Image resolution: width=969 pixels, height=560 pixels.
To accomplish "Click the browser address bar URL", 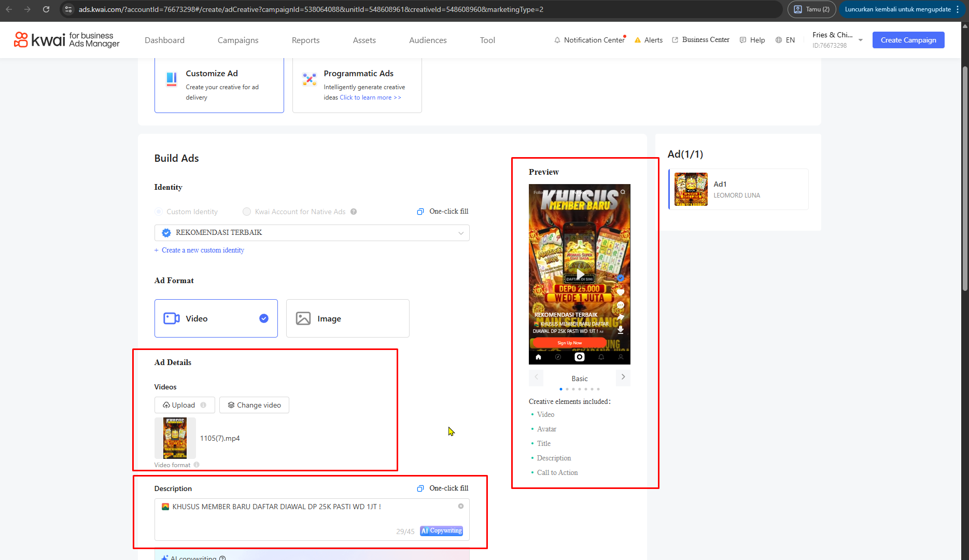I will coord(311,9).
